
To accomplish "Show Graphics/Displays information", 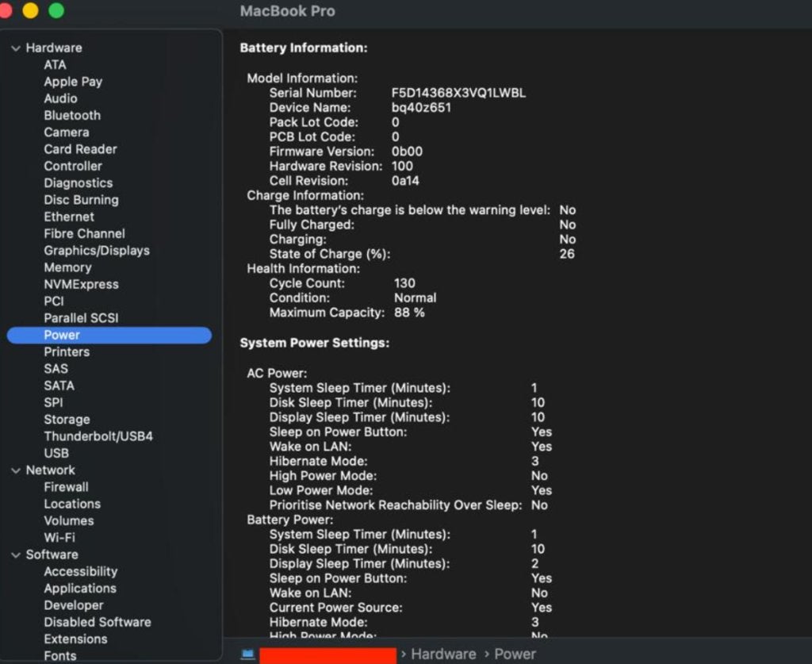I will pyautogui.click(x=97, y=251).
